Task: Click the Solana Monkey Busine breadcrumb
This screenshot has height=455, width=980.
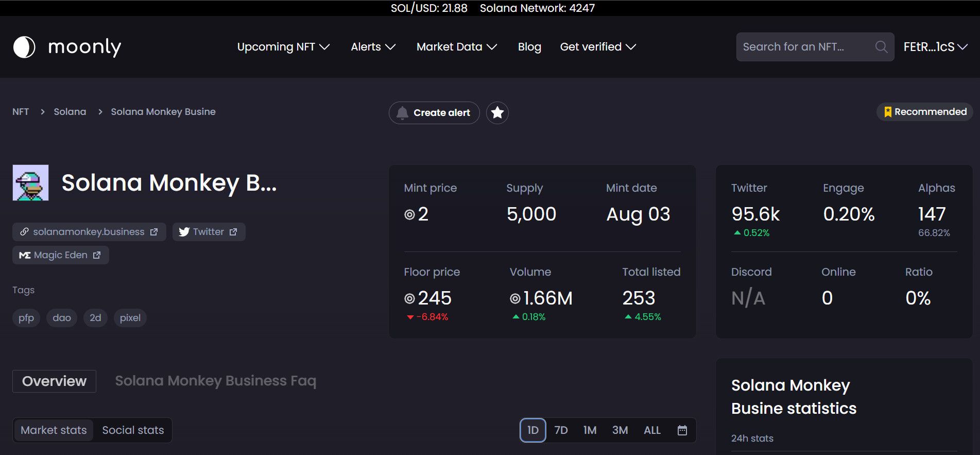Action: pyautogui.click(x=163, y=112)
